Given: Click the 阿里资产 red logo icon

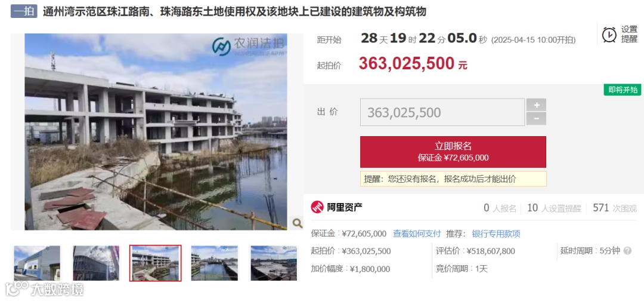Looking at the screenshot, I should (317, 207).
